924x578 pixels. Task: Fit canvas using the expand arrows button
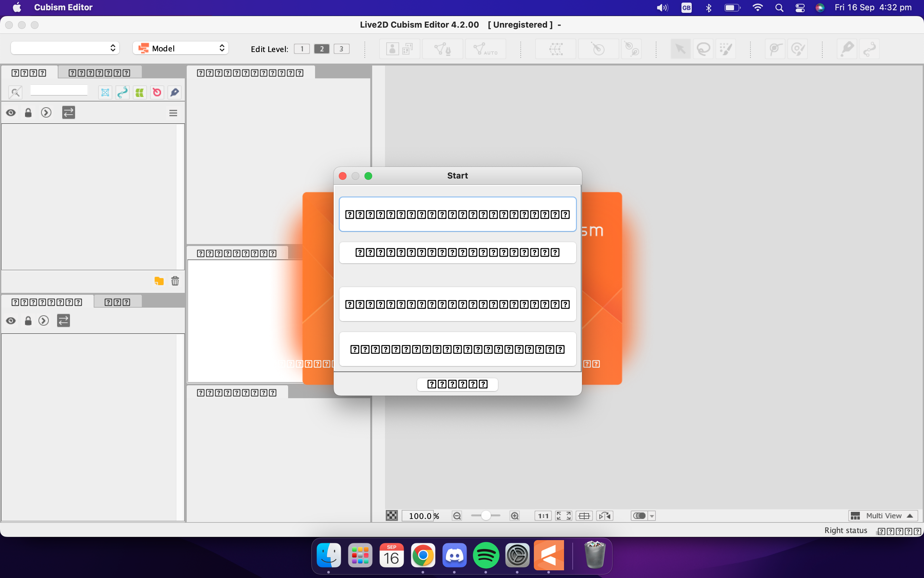click(564, 516)
